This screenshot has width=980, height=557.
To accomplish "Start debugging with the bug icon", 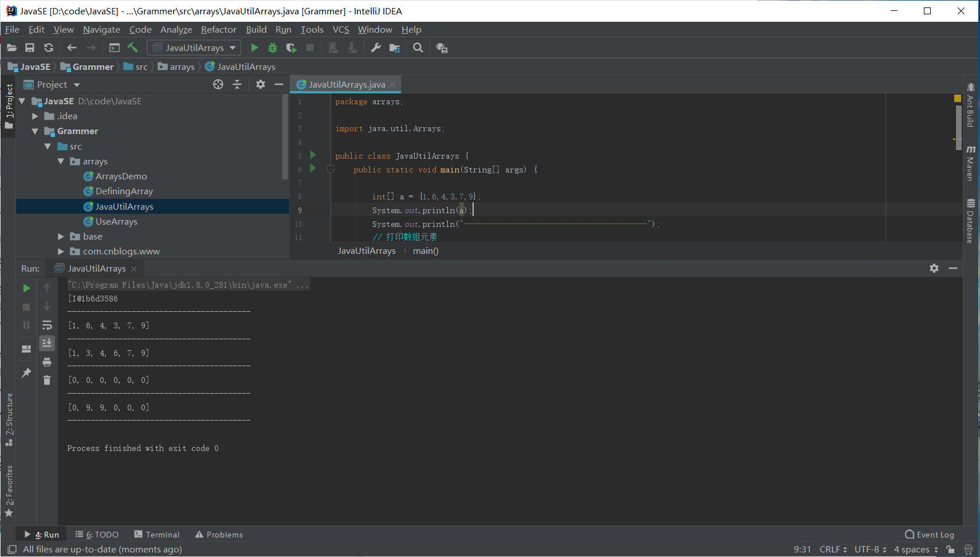I will tap(273, 48).
